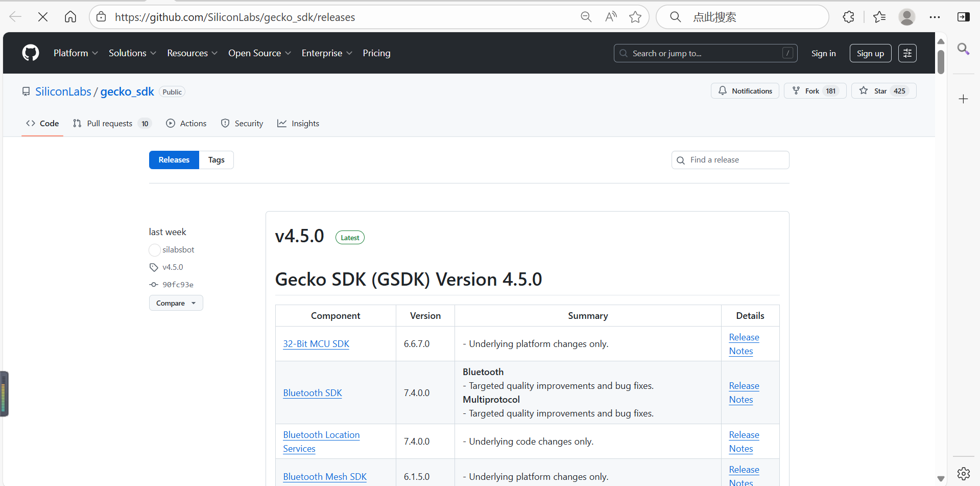Open the Compare dropdown
The width and height of the screenshot is (980, 486).
[x=176, y=303]
